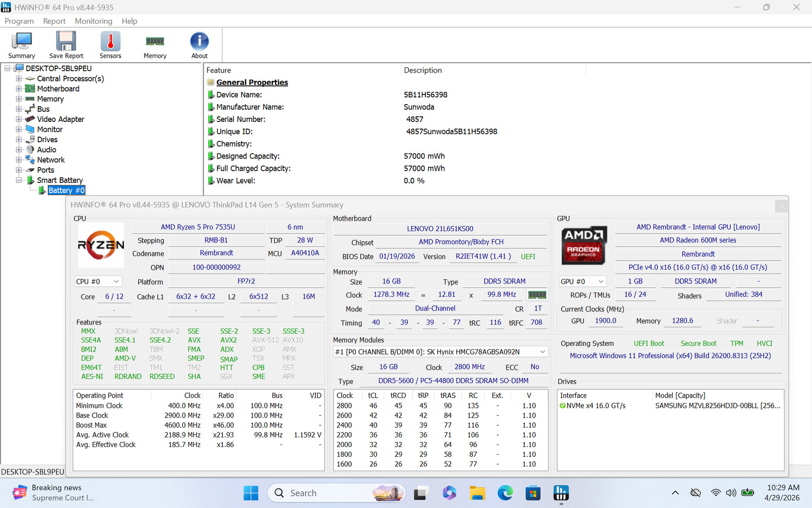The width and height of the screenshot is (812, 508).
Task: Select the Central Processor(s) tree item
Action: (71, 79)
